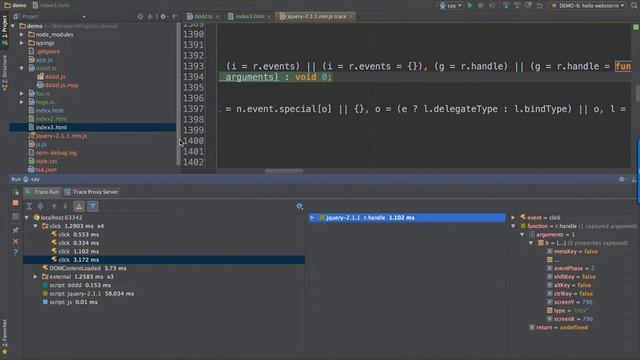Click the down arrow in trace toolbar
Screen dimensions: 640x360
coord(65,207)
